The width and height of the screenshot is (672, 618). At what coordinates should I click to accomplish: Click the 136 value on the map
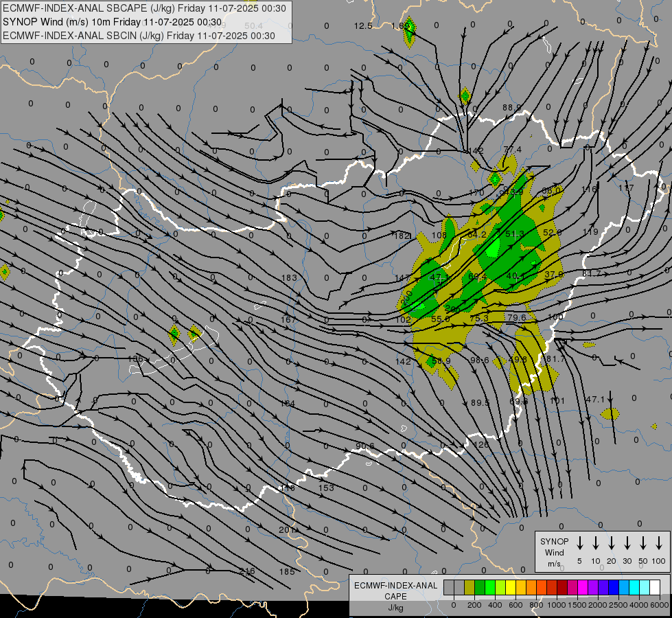pyautogui.click(x=135, y=359)
